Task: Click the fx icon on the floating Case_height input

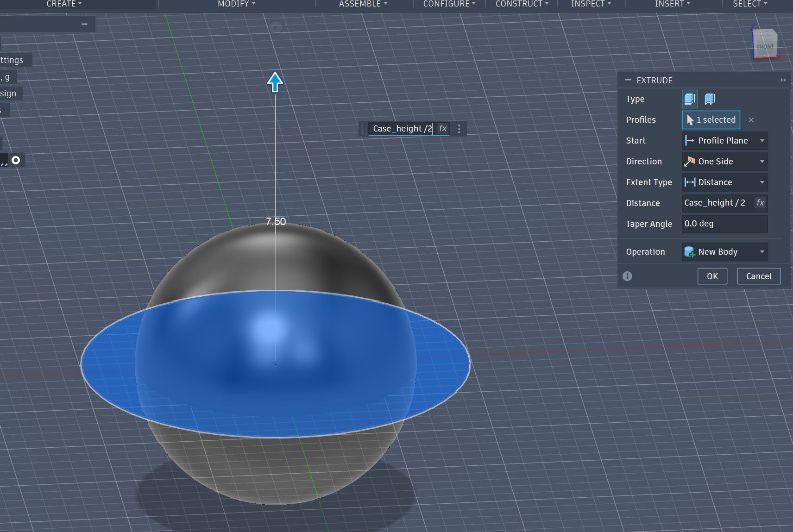Action: pos(443,128)
